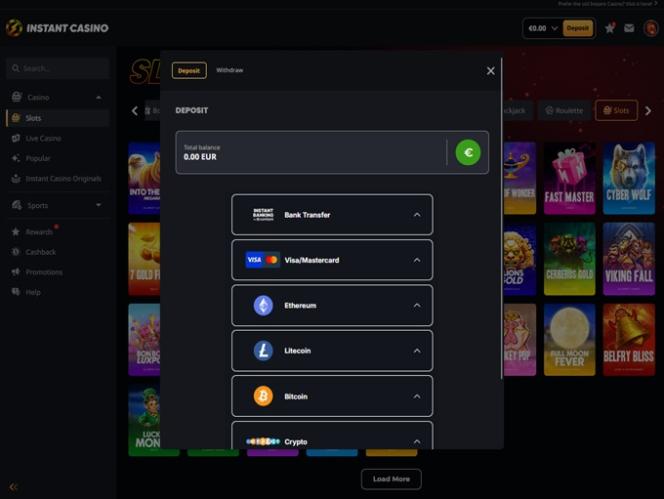Click the Ethereum coin icon
664x499 pixels.
(x=263, y=305)
